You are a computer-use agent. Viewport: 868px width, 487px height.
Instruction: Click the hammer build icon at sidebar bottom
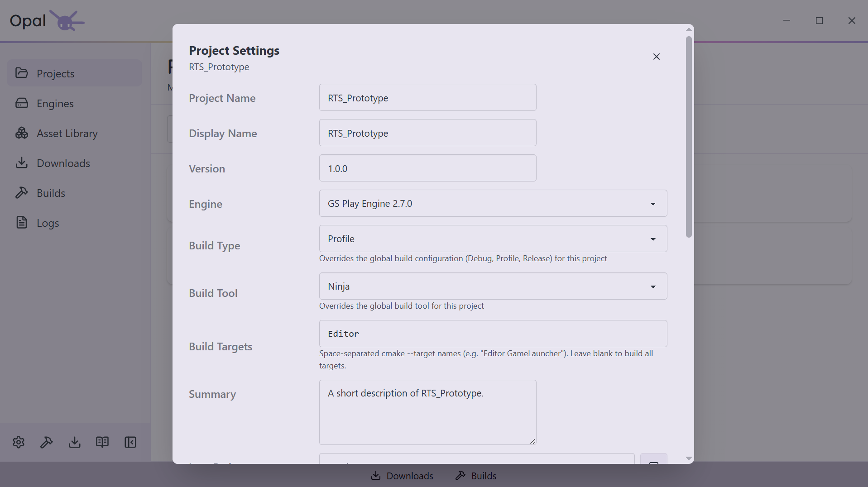[47, 442]
